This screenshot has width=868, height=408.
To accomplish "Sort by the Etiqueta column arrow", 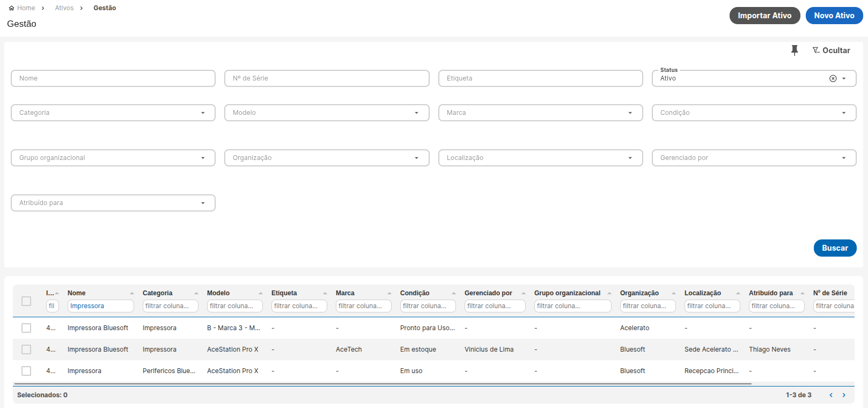I will tap(325, 293).
